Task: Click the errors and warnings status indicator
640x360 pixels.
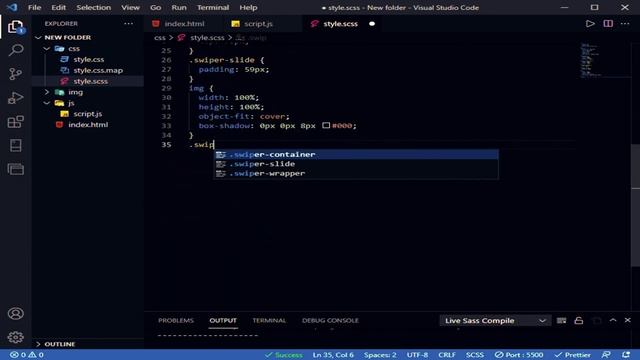Action: coord(27,355)
